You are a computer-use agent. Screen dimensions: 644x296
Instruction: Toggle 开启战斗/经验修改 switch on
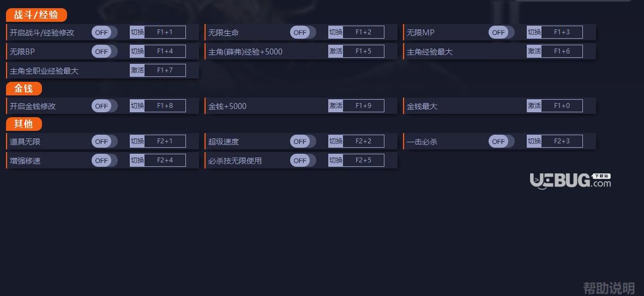[x=104, y=32]
